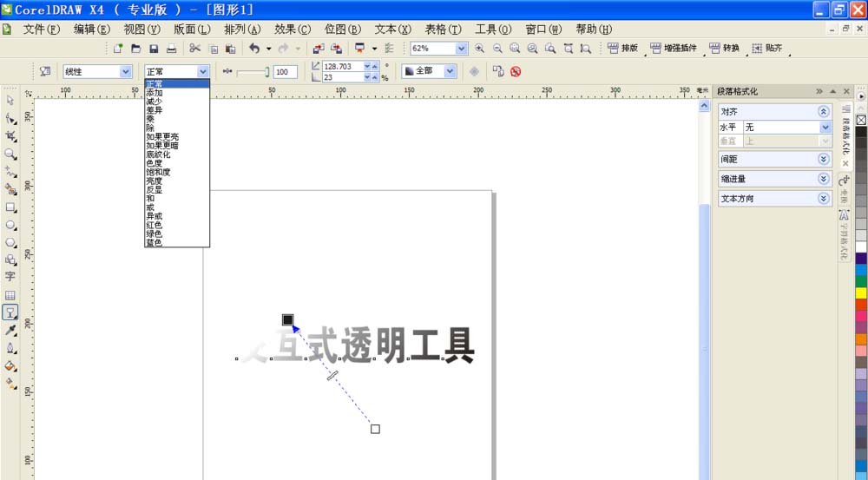Click the black gradient start node on canvas
The width and height of the screenshot is (868, 480).
tap(288, 319)
